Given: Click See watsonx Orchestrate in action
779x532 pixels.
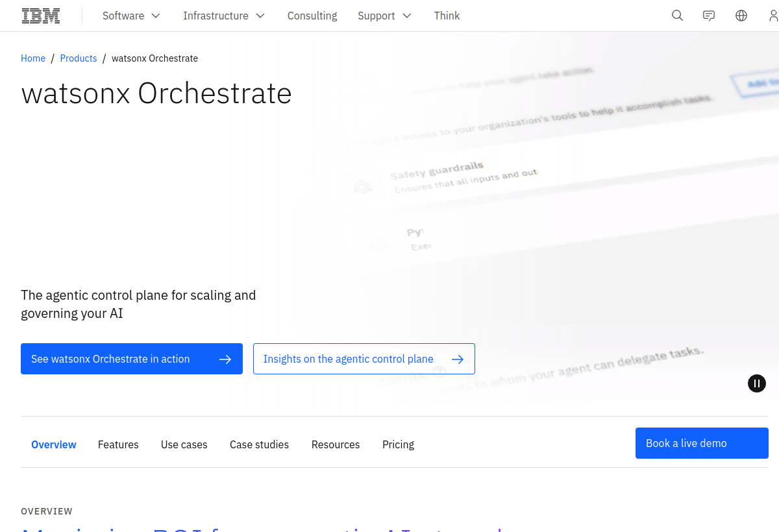Looking at the screenshot, I should point(132,359).
